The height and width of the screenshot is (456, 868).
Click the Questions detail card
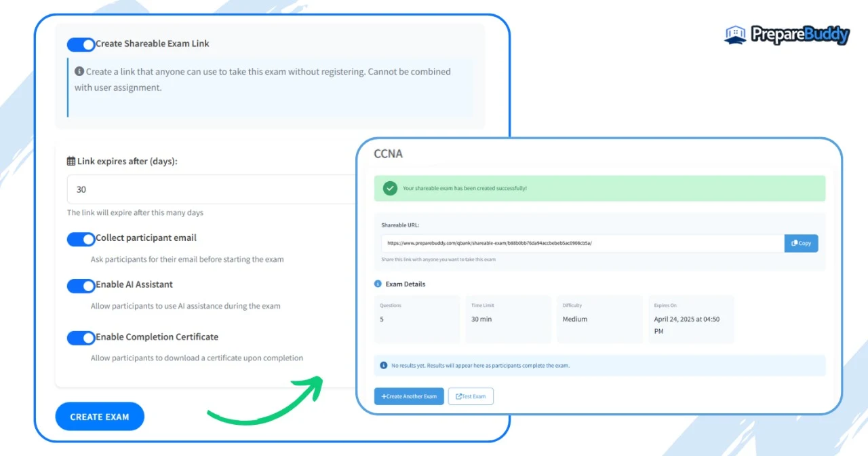(417, 318)
